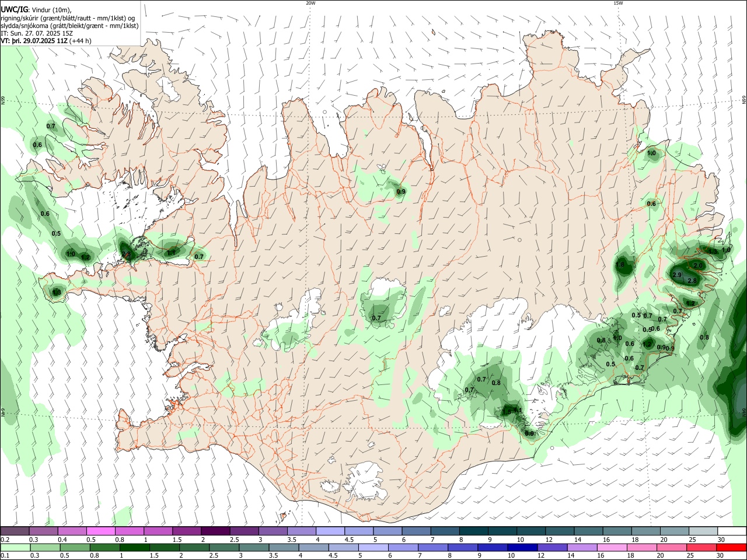747x560 pixels.
Task: Click the rain-scale swatch between 10 and 12
Action: click(x=522, y=547)
